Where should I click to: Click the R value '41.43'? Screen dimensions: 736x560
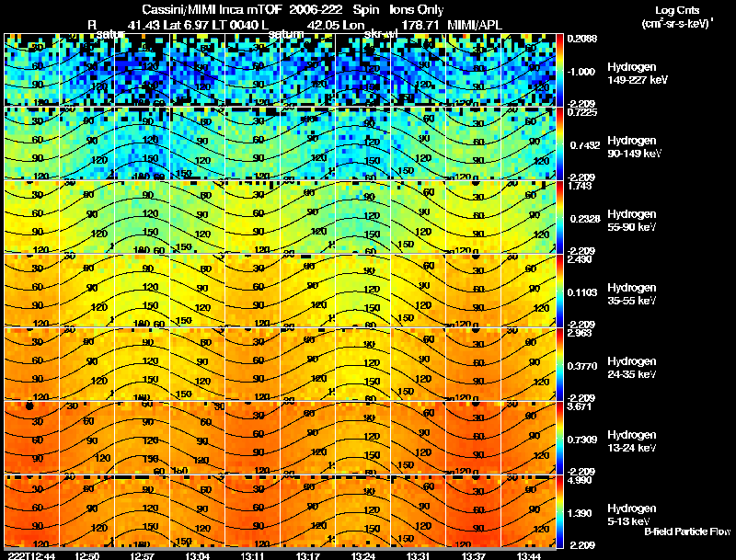click(x=144, y=25)
